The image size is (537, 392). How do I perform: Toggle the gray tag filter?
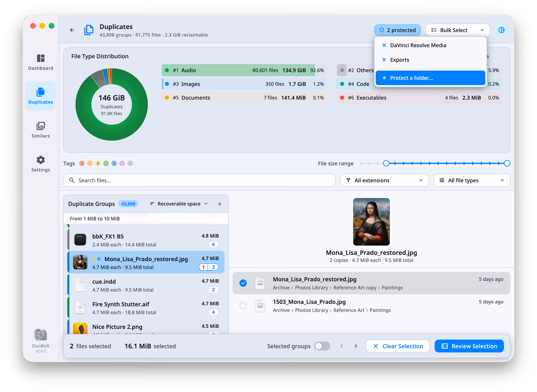pos(130,164)
